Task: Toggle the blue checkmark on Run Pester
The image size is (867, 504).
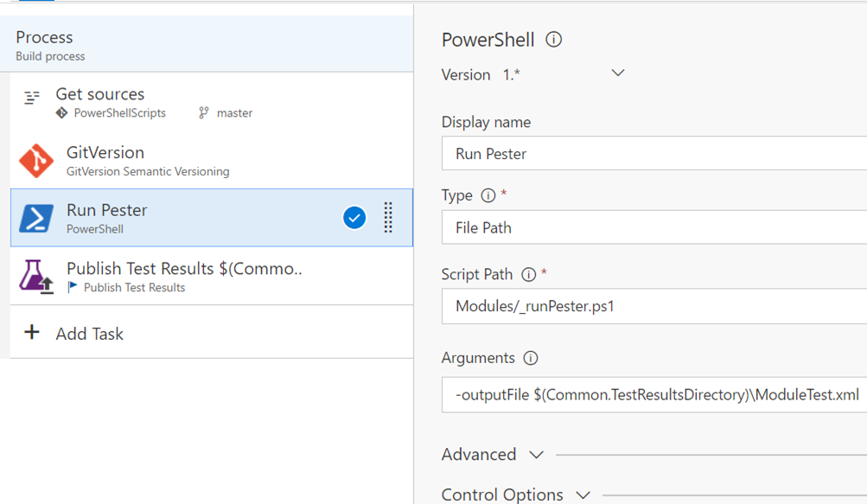Action: tap(354, 218)
